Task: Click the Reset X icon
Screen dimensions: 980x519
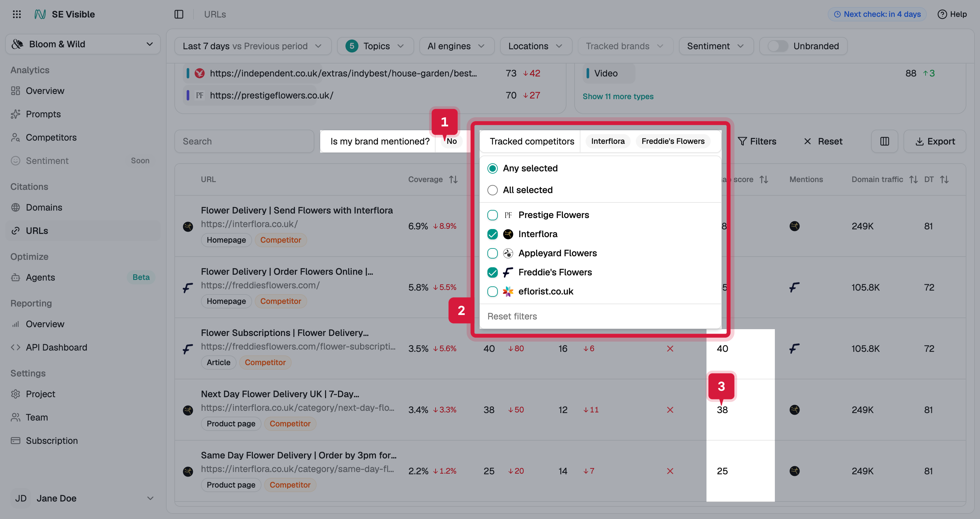Action: [807, 142]
